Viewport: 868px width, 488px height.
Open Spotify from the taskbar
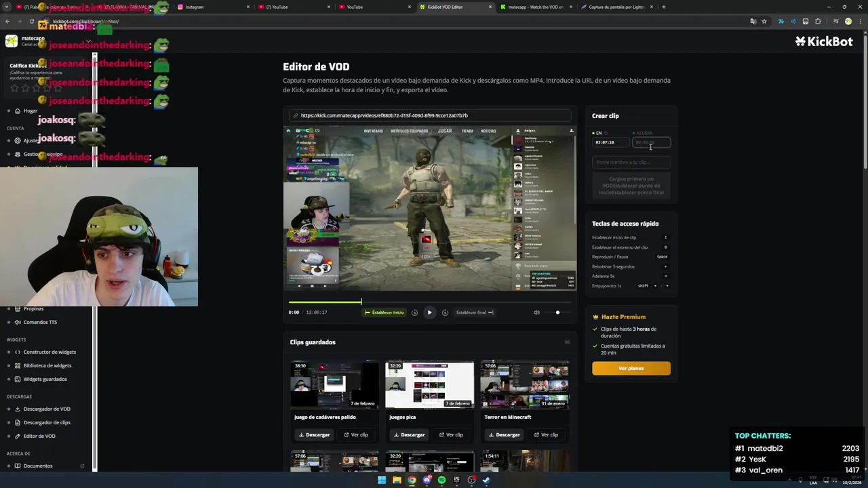point(441,480)
